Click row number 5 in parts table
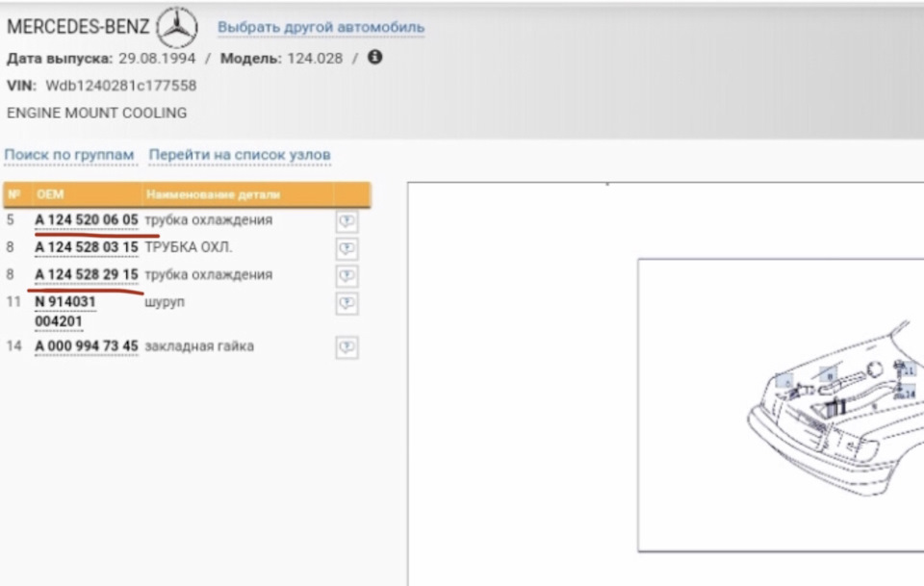924x586 pixels. pos(10,219)
